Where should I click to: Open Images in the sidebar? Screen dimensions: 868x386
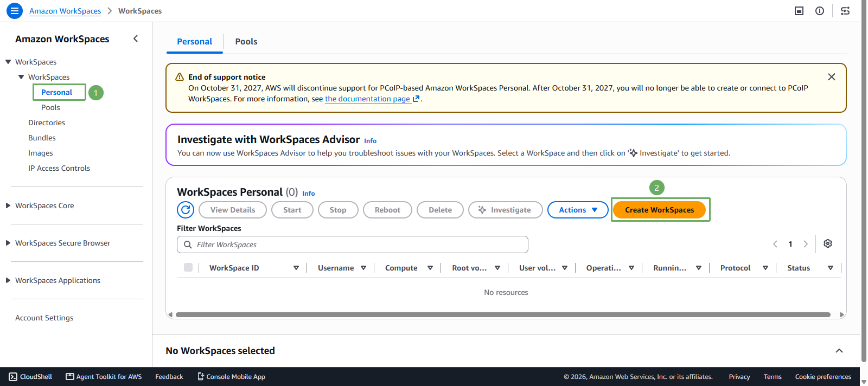(x=41, y=153)
